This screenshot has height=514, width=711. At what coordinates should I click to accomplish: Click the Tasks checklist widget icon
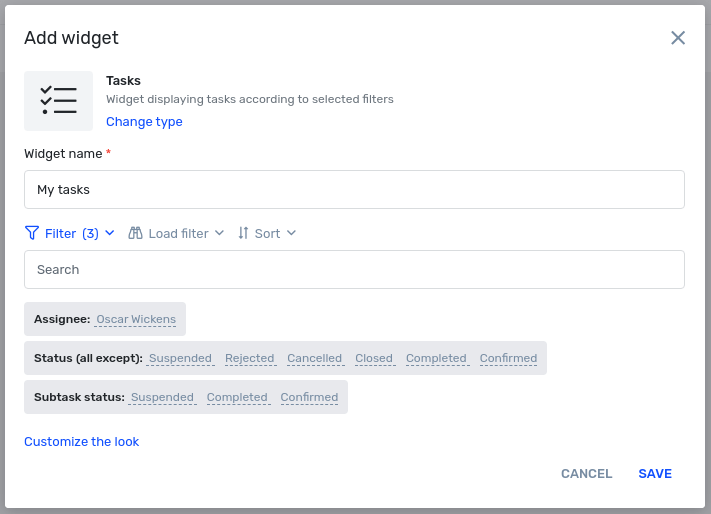[58, 101]
